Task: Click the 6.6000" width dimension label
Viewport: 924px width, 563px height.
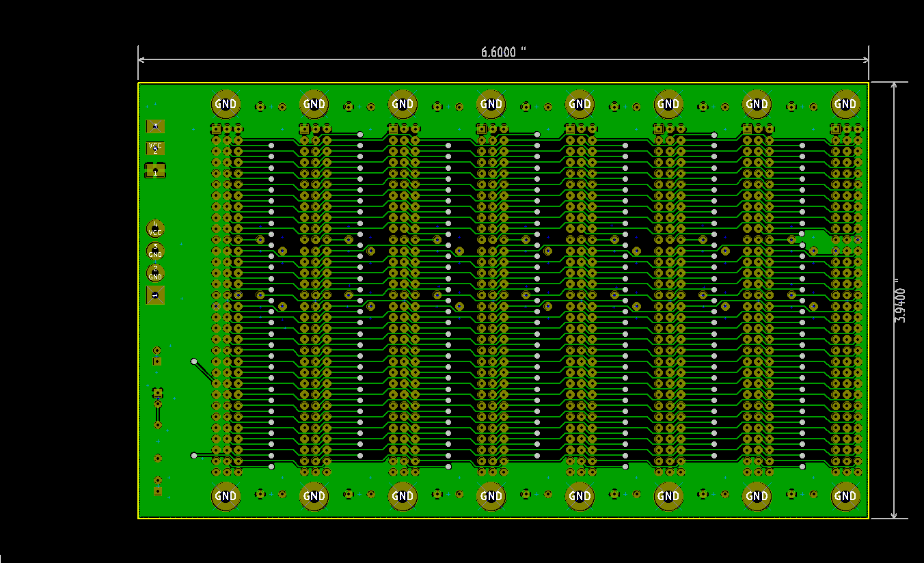Action: click(x=504, y=52)
